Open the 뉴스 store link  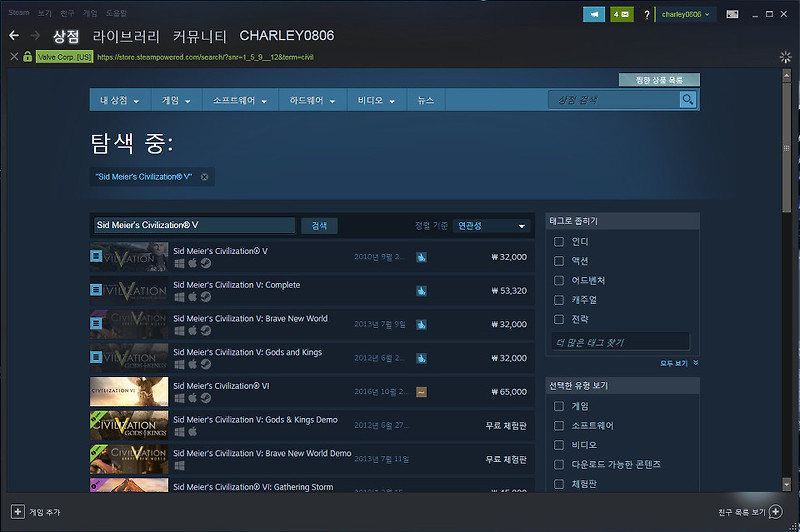(426, 100)
